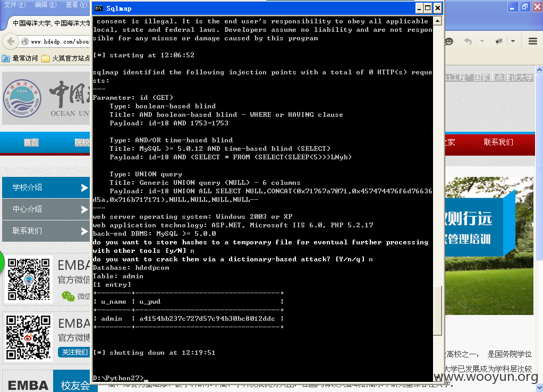This screenshot has width=543, height=392.
Task: Open the 文件 menu in Firefox
Action: pos(14,4)
